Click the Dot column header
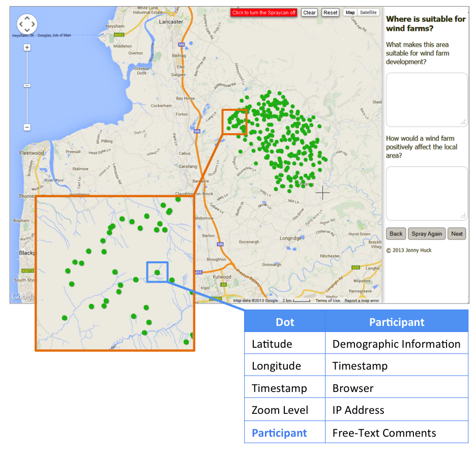This screenshot has width=476, height=454. pos(285,322)
